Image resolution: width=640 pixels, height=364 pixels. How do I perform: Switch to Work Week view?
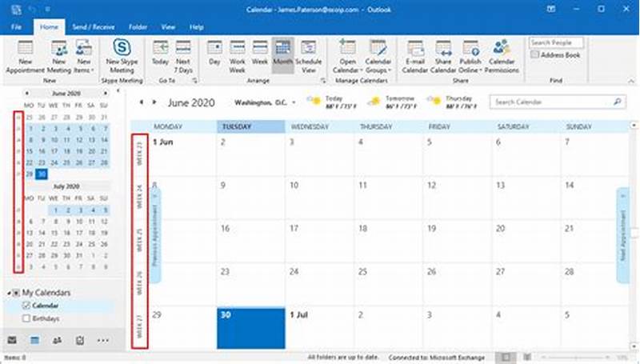[237, 57]
